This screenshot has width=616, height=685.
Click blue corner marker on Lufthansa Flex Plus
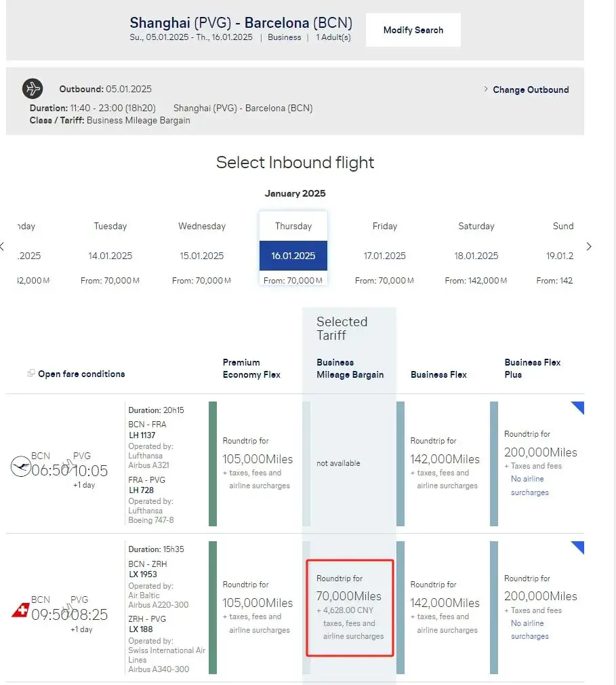pos(579,406)
